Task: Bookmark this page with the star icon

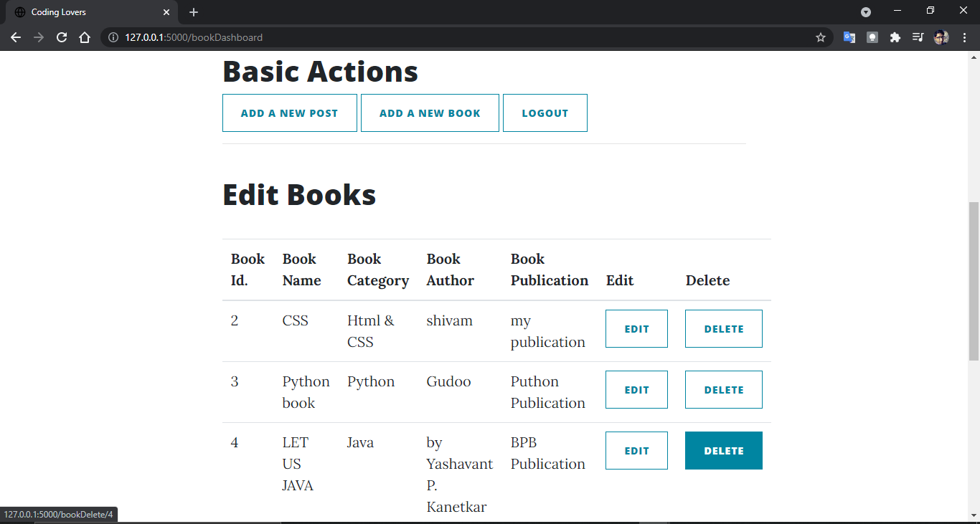Action: tap(821, 37)
